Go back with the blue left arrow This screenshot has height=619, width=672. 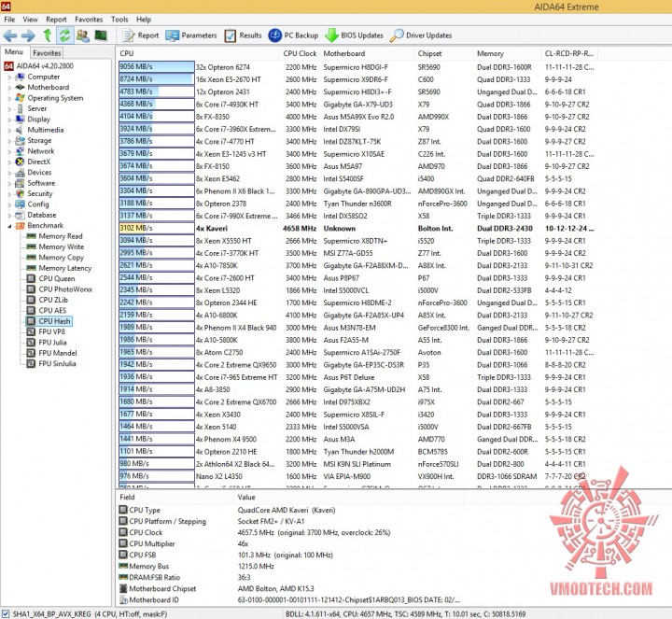tap(10, 35)
